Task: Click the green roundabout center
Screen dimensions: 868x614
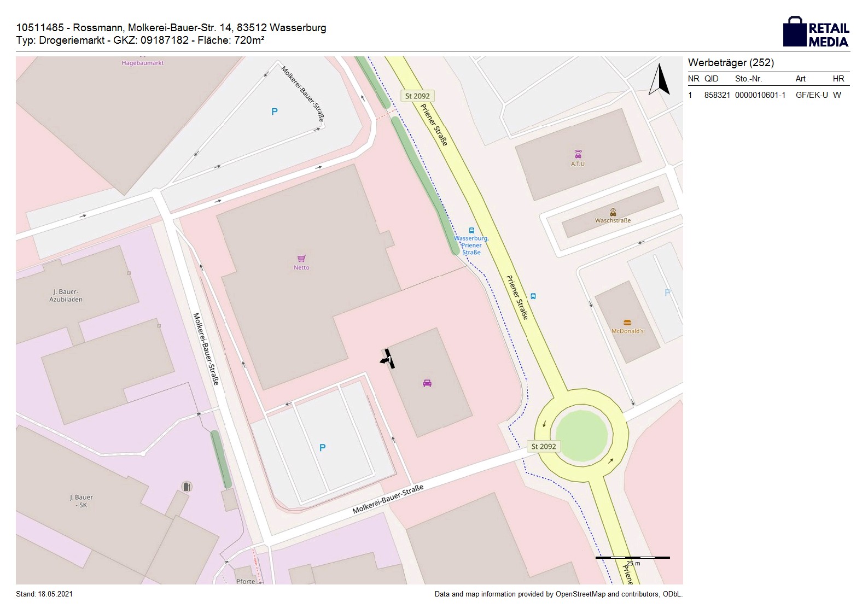Action: (x=579, y=436)
